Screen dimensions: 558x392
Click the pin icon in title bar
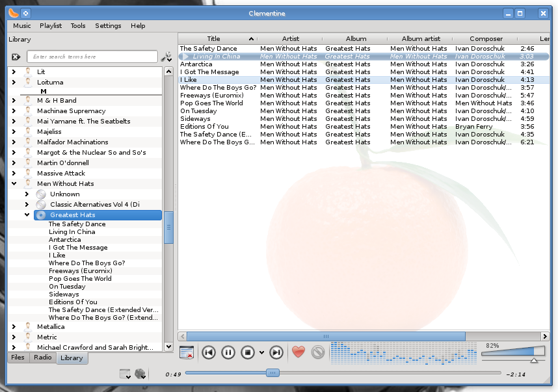25,14
